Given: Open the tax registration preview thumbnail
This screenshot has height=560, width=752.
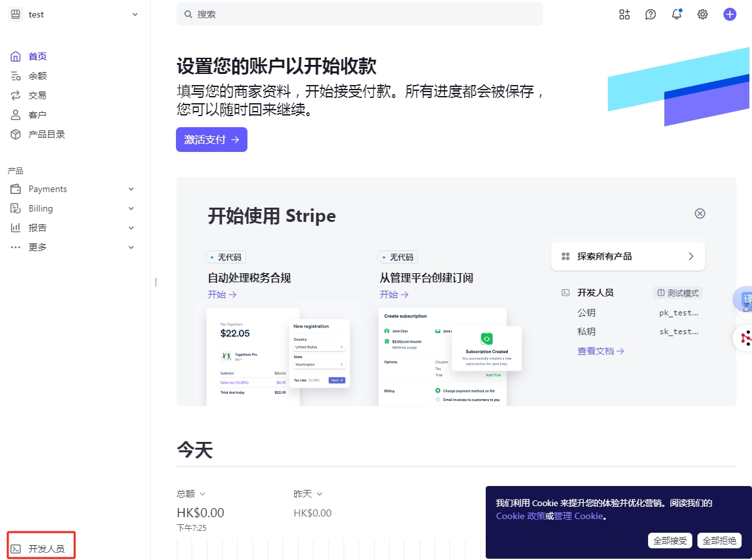Looking at the screenshot, I should coord(278,357).
